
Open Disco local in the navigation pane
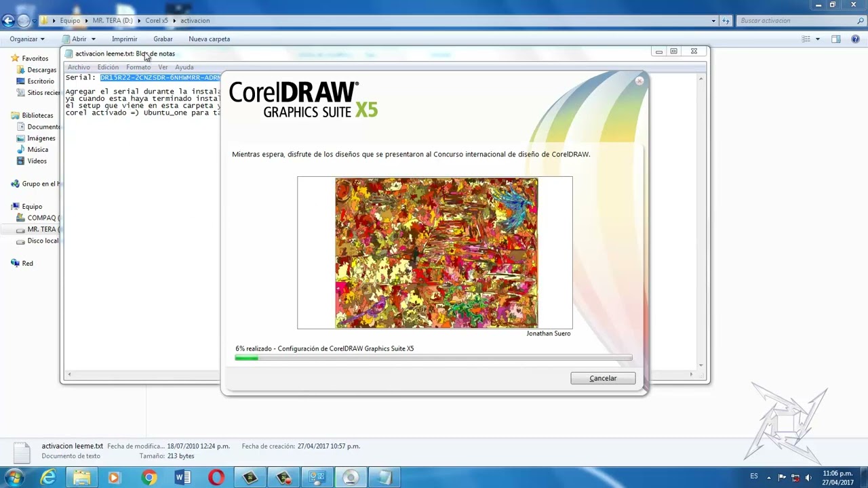(38, 241)
